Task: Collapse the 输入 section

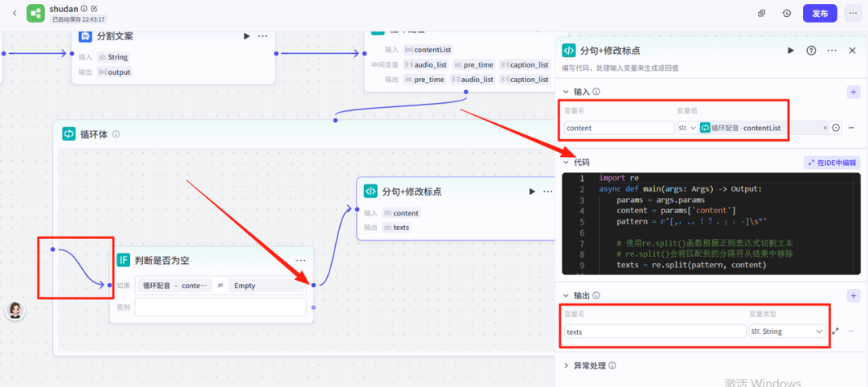Action: (x=566, y=92)
